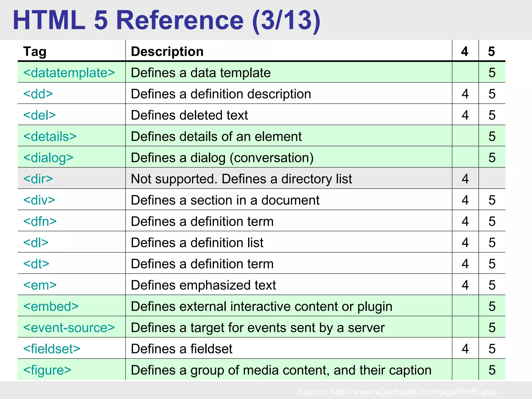The height and width of the screenshot is (399, 532).
Task: Open the <dl> tag link
Action: coord(36,243)
